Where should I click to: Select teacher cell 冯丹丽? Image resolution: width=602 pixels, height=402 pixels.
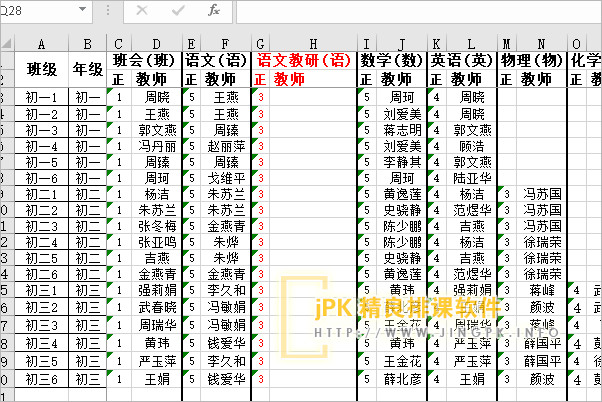click(x=157, y=146)
